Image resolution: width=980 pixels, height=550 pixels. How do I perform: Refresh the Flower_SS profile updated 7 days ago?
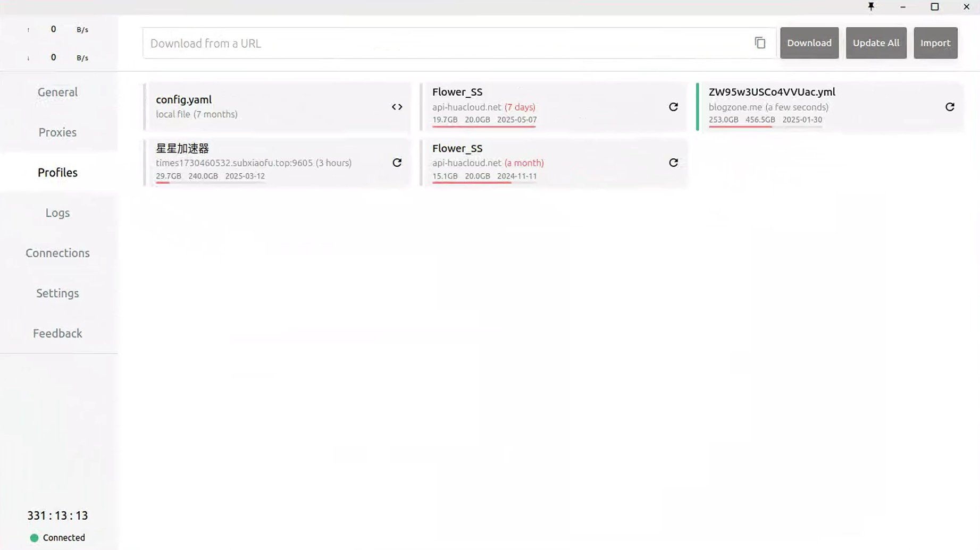click(673, 107)
